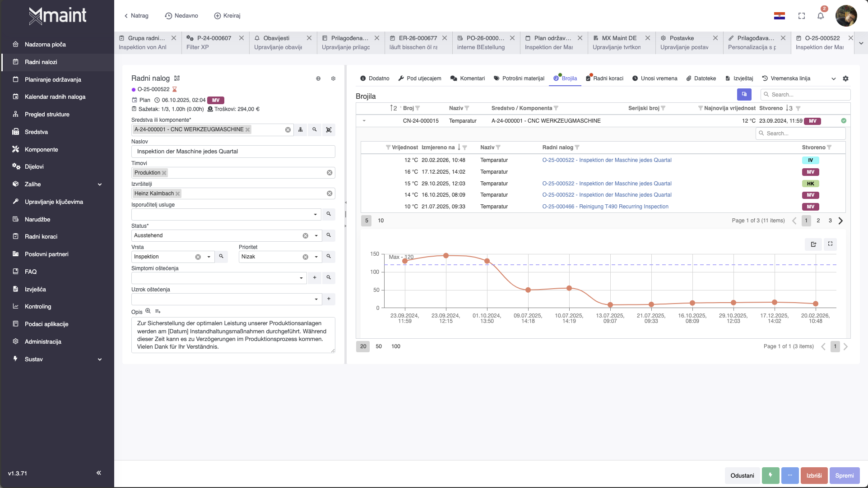Image resolution: width=868 pixels, height=488 pixels.
Task: Open notifications bell icon
Action: coord(821,16)
